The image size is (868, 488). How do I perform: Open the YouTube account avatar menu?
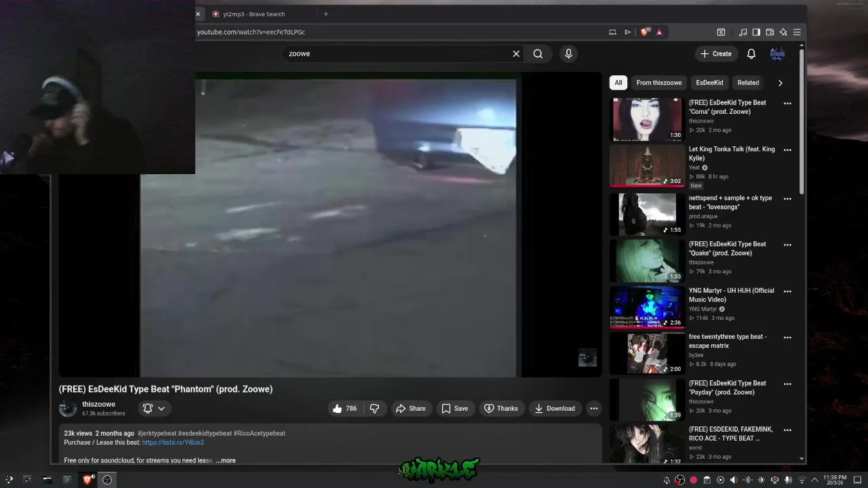click(x=777, y=54)
